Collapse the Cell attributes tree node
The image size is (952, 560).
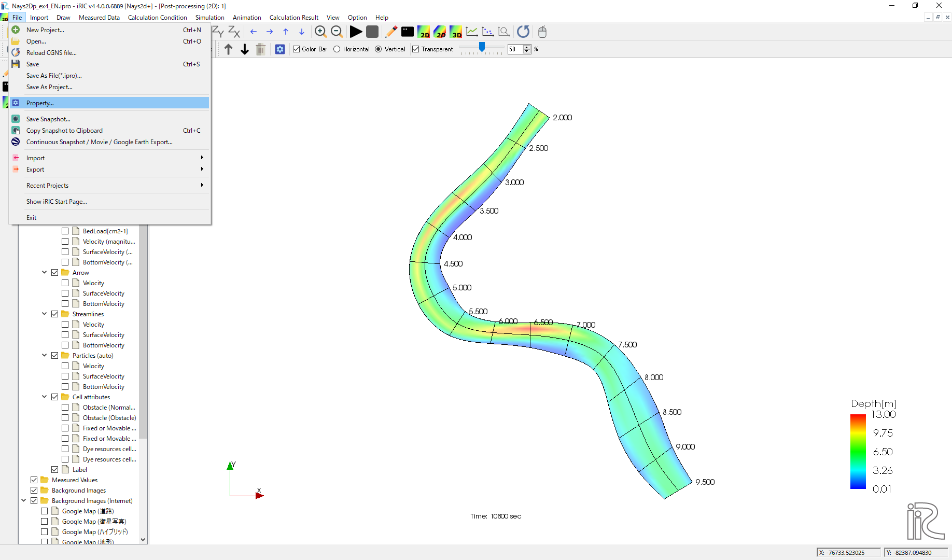point(45,397)
